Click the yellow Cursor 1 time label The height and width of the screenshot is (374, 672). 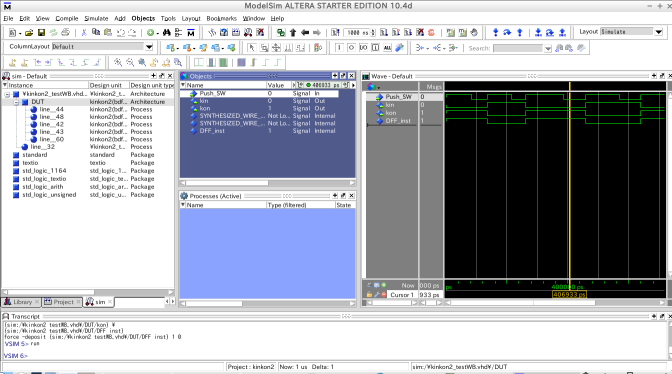569,294
